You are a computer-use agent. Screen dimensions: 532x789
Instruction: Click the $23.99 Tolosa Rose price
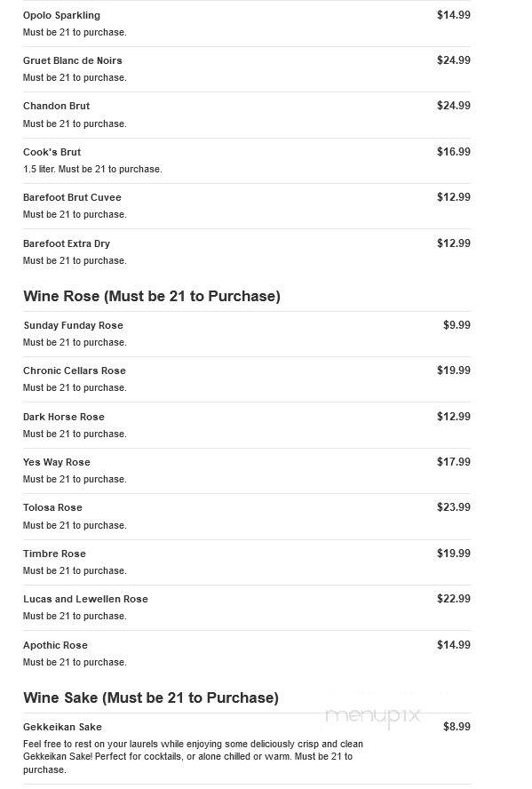[x=454, y=506]
